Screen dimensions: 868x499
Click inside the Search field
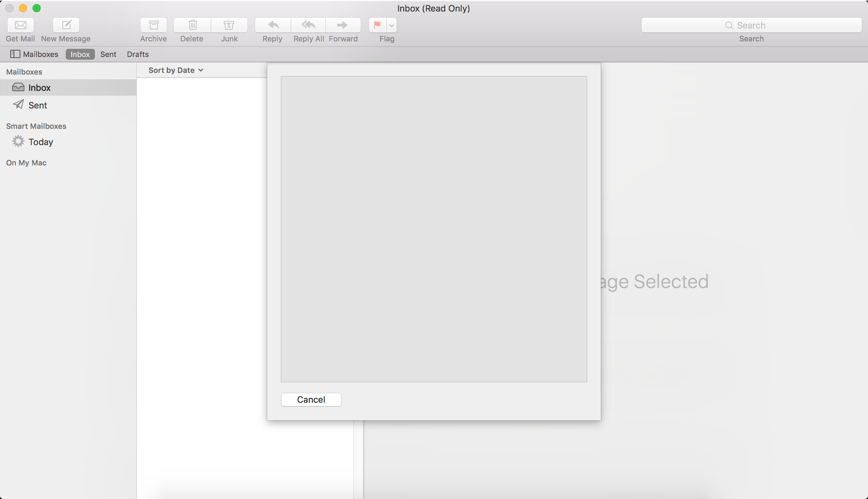(x=751, y=25)
